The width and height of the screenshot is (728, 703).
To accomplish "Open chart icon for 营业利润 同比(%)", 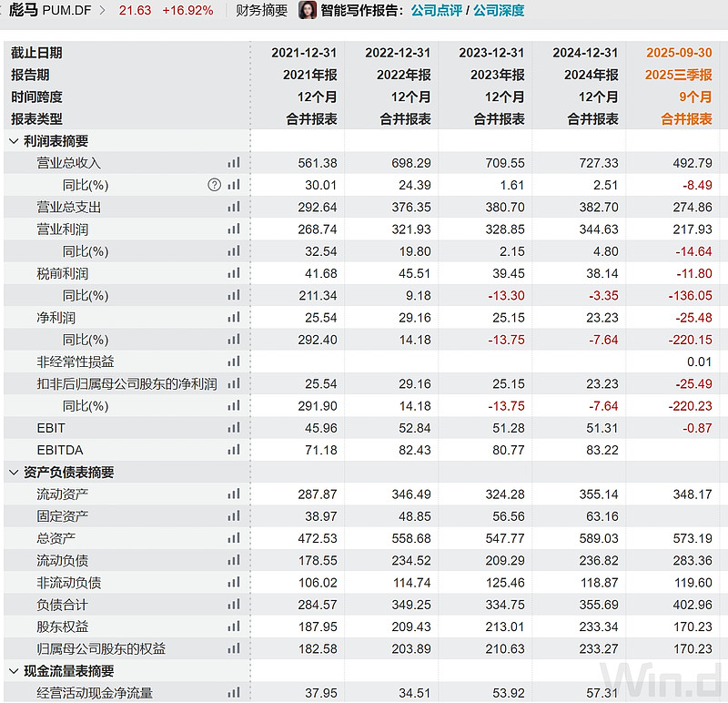I will point(234,251).
